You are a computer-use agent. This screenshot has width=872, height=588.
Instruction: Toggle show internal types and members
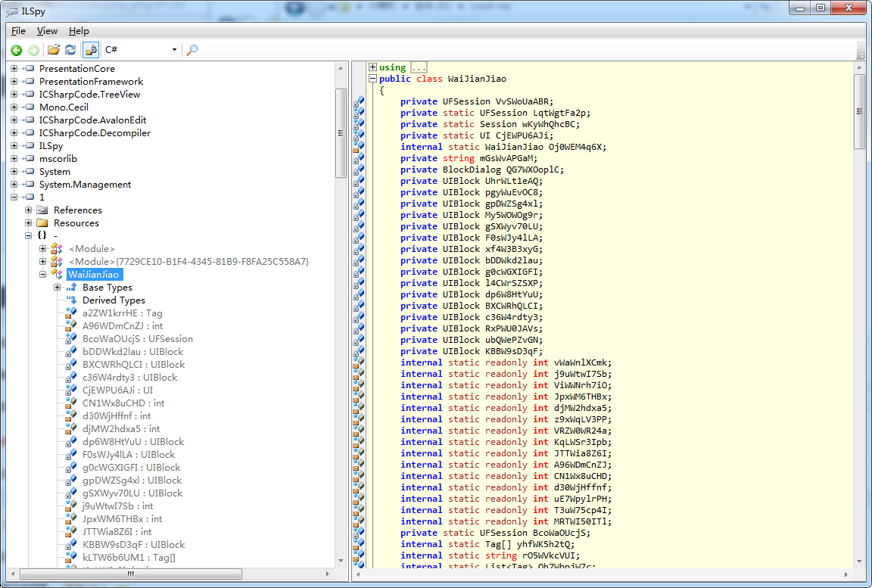(91, 50)
